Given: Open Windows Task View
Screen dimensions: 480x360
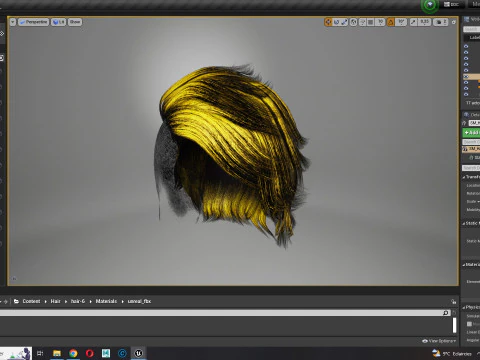Looking at the screenshot, I should (40, 353).
